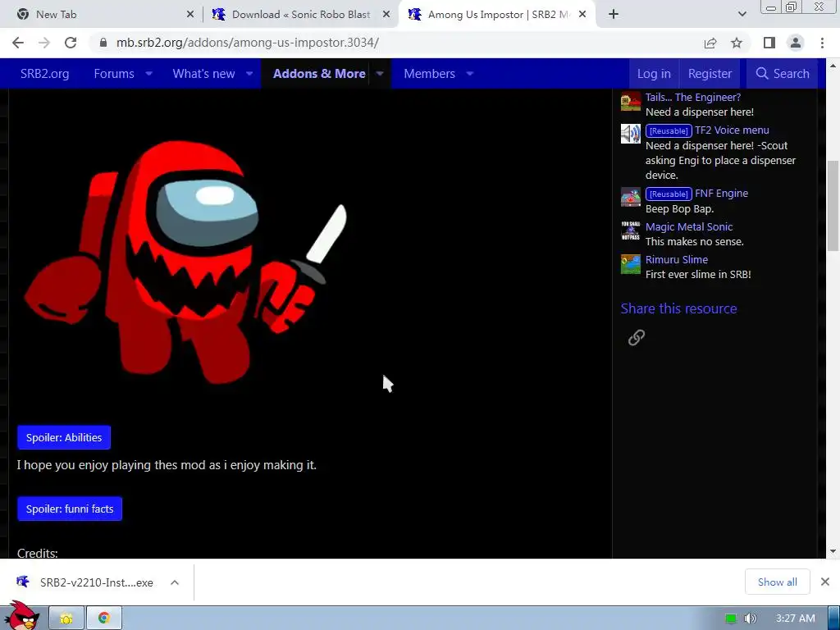This screenshot has width=840, height=630.
Task: Open the Rimuru Slime resource
Action: click(677, 259)
